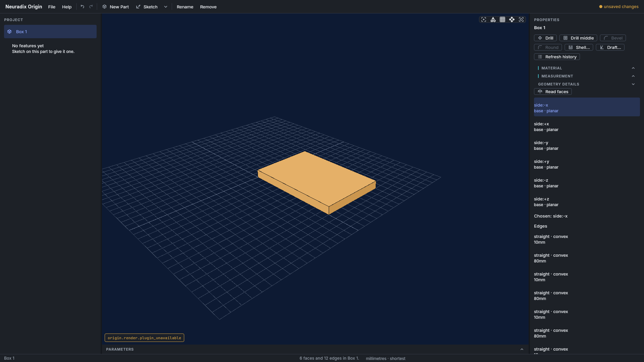This screenshot has height=362, width=644.
Task: Collapse the Geometry Details section chevron
Action: pos(633,84)
